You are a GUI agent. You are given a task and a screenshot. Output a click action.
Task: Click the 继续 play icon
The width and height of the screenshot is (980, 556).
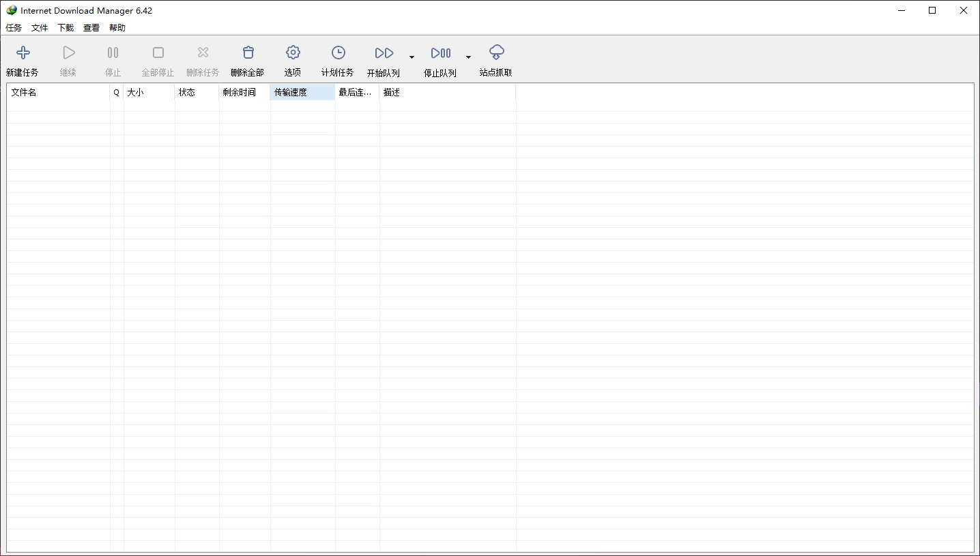click(x=68, y=53)
